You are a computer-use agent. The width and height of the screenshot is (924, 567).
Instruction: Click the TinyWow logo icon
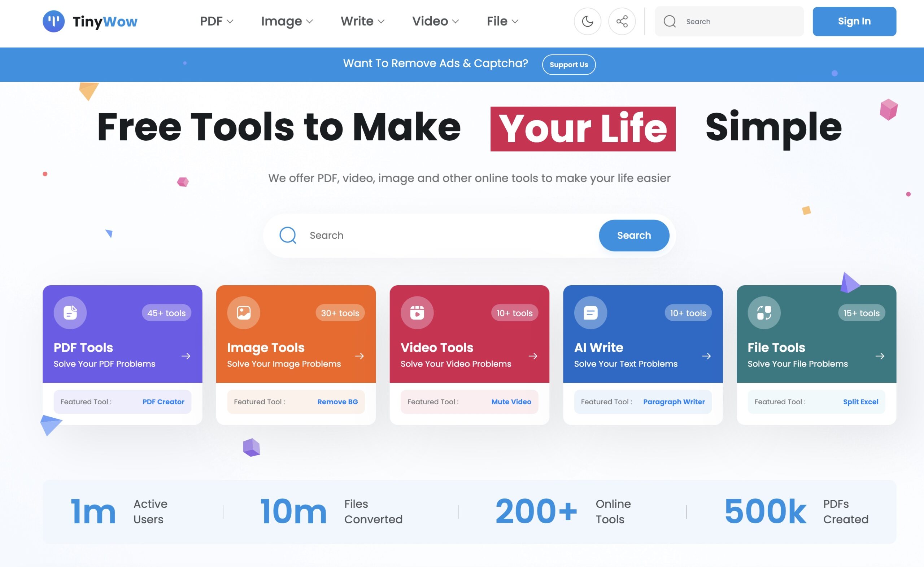coord(53,21)
